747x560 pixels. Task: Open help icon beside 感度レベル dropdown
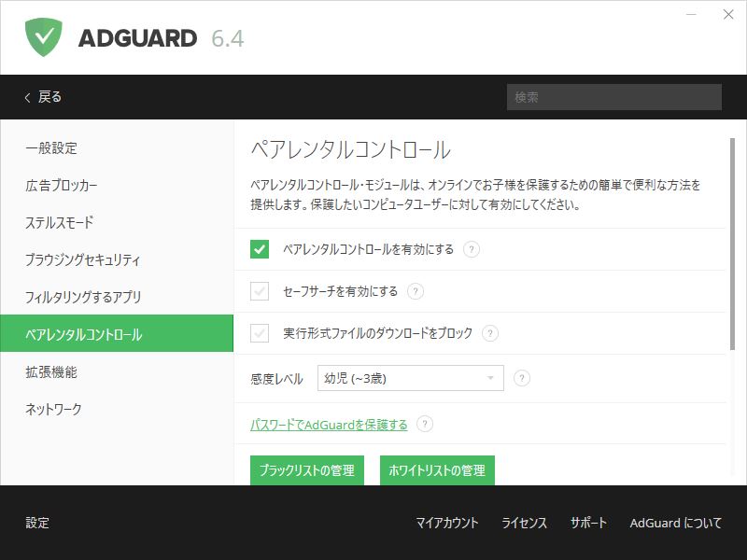tap(522, 378)
